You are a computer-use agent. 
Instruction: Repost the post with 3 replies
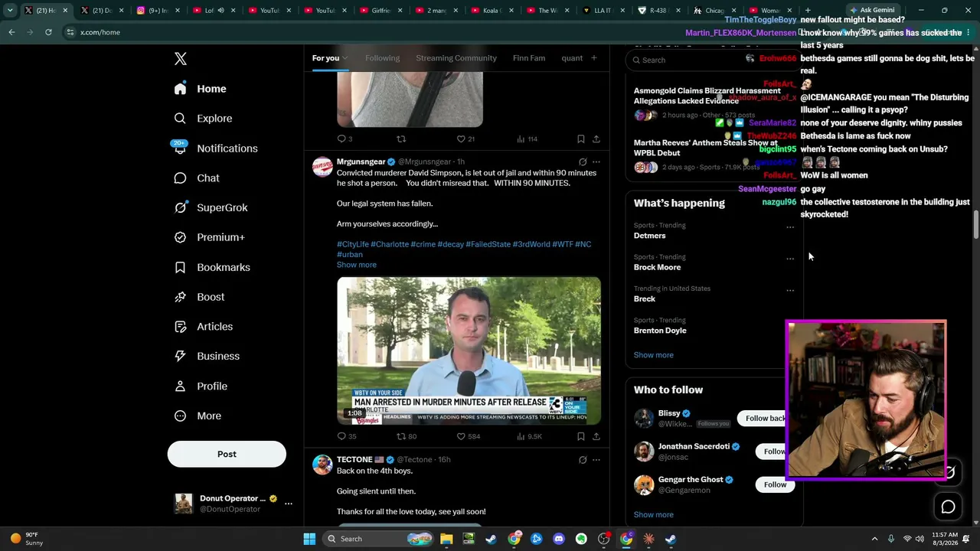(400, 139)
